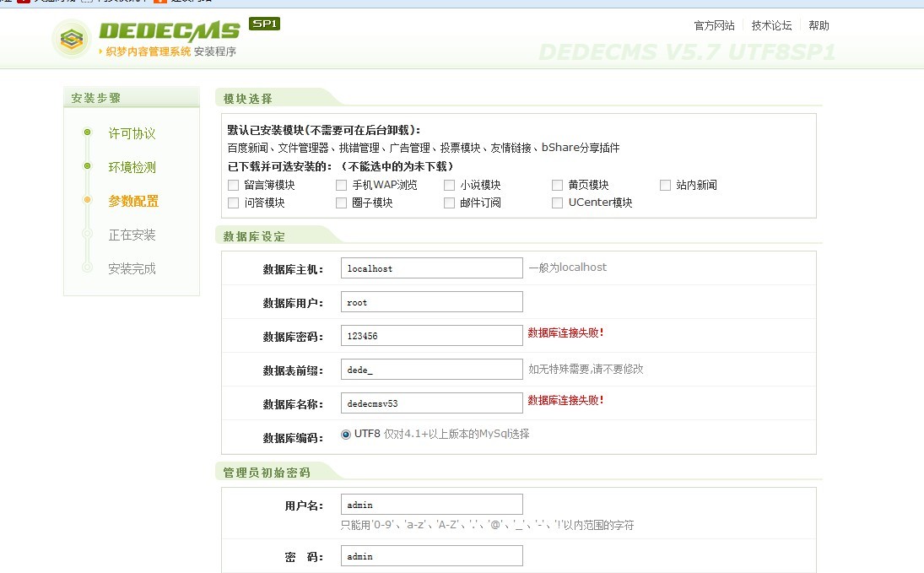Click the 帮助 link
Image resolution: width=924 pixels, height=573 pixels.
[x=819, y=25]
